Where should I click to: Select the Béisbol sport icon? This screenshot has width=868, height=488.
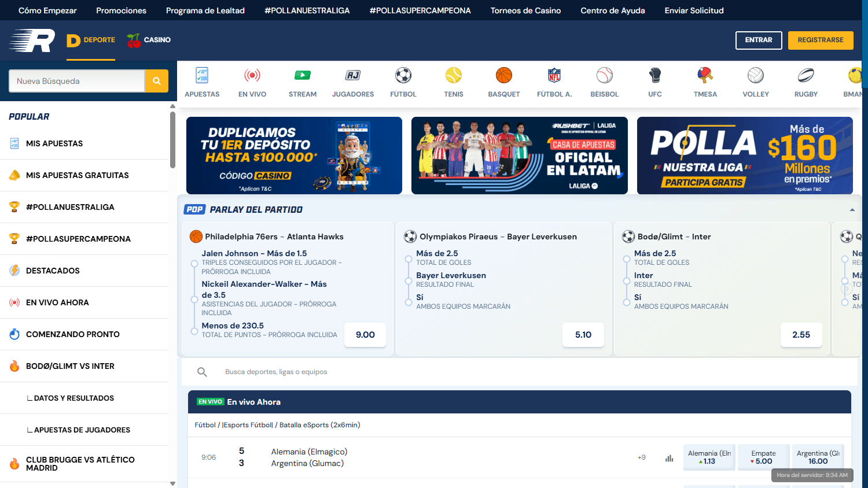tap(604, 81)
